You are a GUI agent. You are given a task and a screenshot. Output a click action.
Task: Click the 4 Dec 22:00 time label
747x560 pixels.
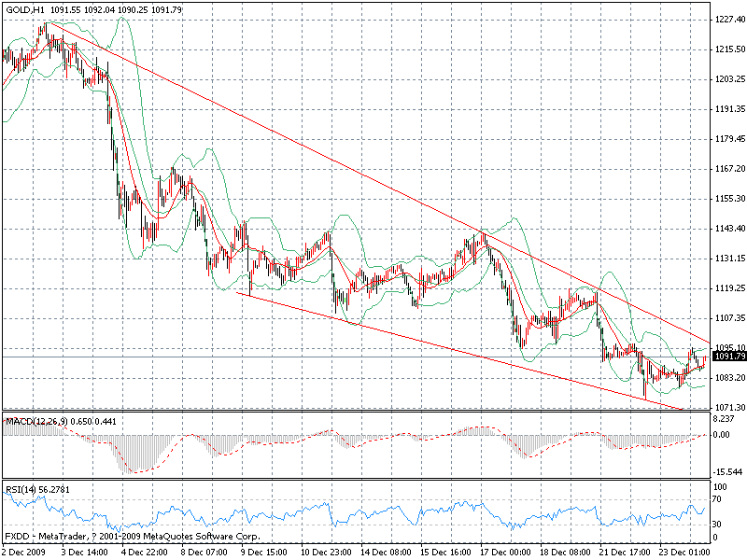pyautogui.click(x=145, y=553)
